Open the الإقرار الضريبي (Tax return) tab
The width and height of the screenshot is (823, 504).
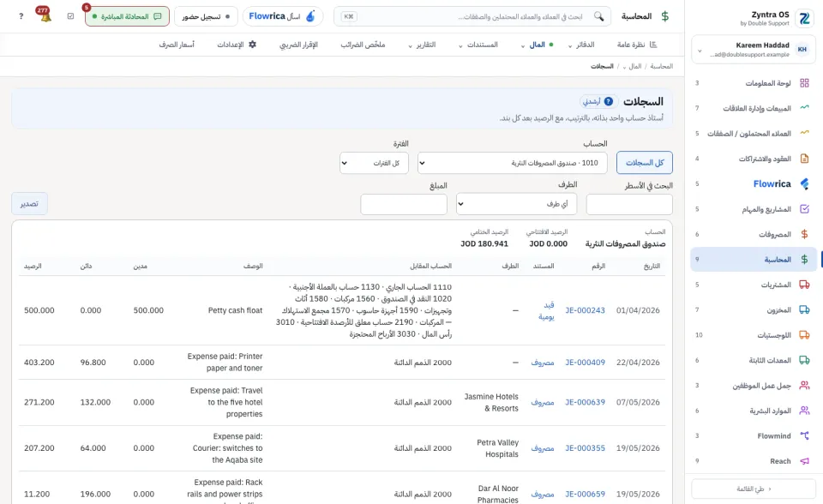pyautogui.click(x=298, y=45)
